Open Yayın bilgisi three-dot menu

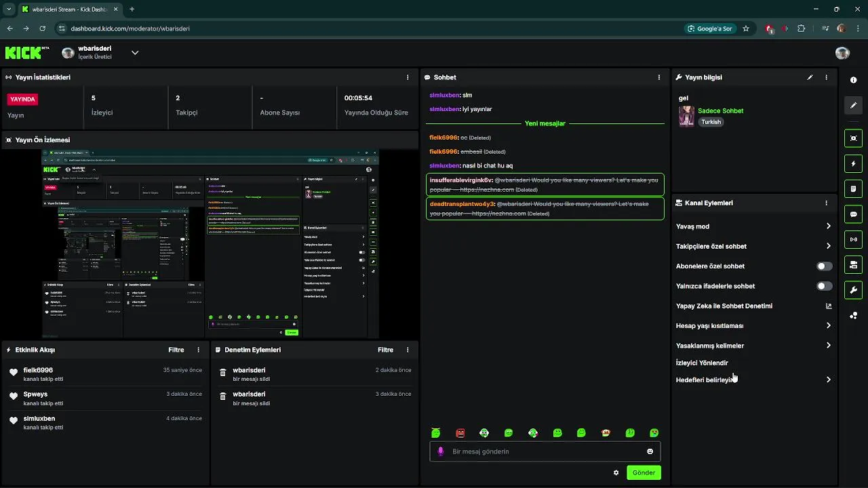826,77
